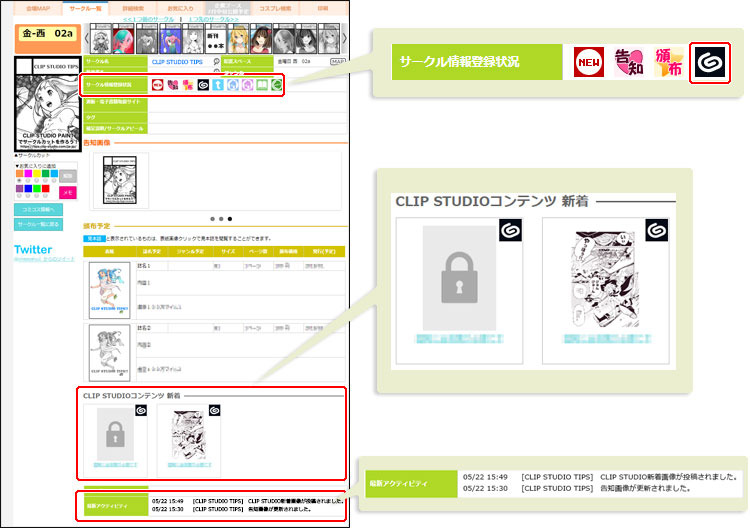Go to the お気に入り tab

(x=180, y=8)
